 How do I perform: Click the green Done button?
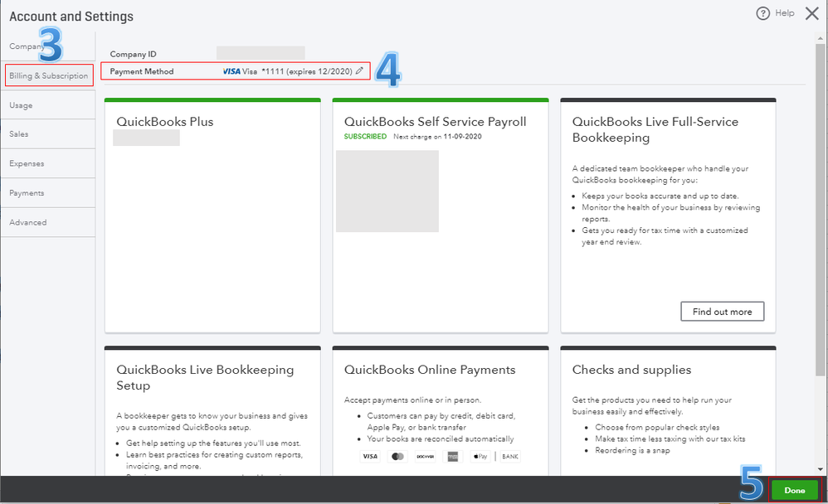(794, 490)
